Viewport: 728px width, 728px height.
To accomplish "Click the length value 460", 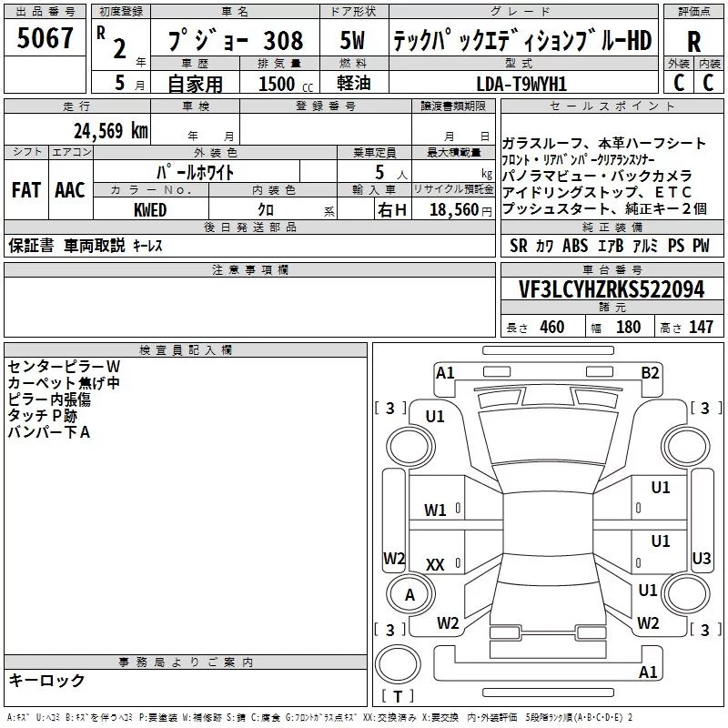I will tap(551, 328).
